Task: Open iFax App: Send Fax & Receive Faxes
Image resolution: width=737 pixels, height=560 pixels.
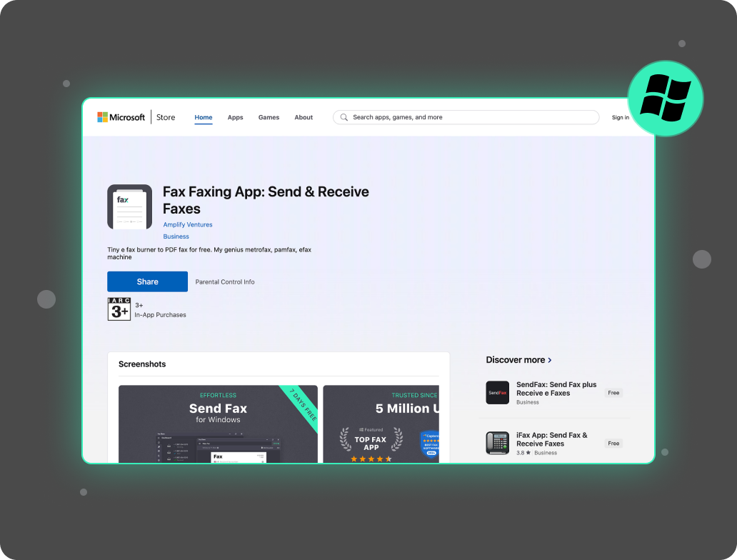Action: click(552, 439)
